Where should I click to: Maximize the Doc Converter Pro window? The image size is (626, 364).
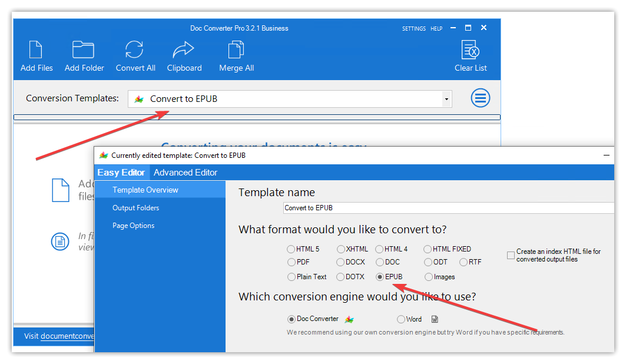pyautogui.click(x=468, y=28)
